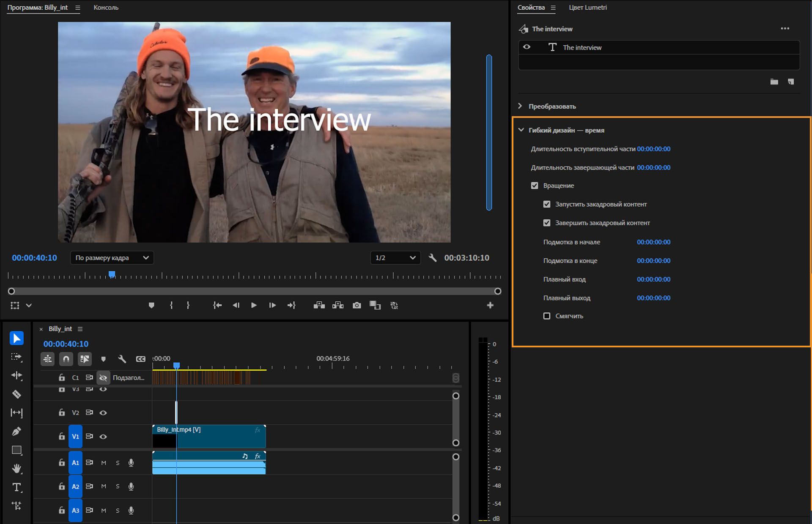Select the Type tool
Screen dimensions: 812x524
pyautogui.click(x=16, y=487)
